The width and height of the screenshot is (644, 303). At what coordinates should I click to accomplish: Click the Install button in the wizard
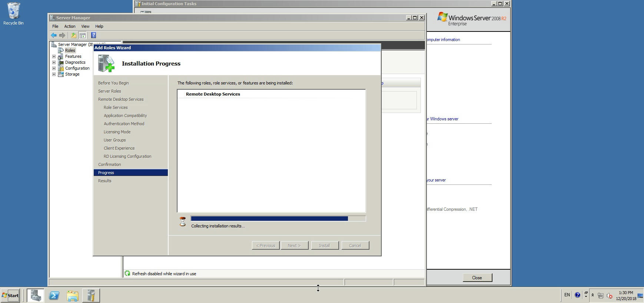(325, 246)
